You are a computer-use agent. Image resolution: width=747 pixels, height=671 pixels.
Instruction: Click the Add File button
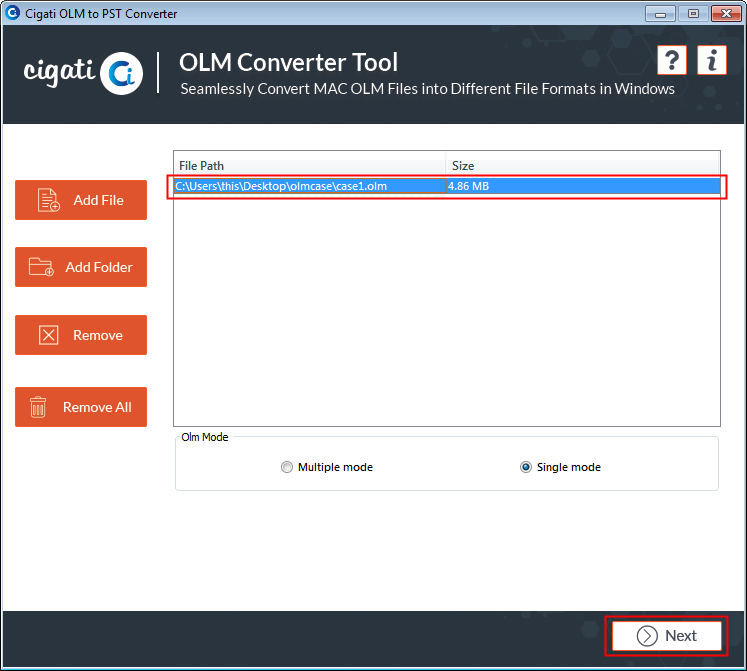(81, 200)
